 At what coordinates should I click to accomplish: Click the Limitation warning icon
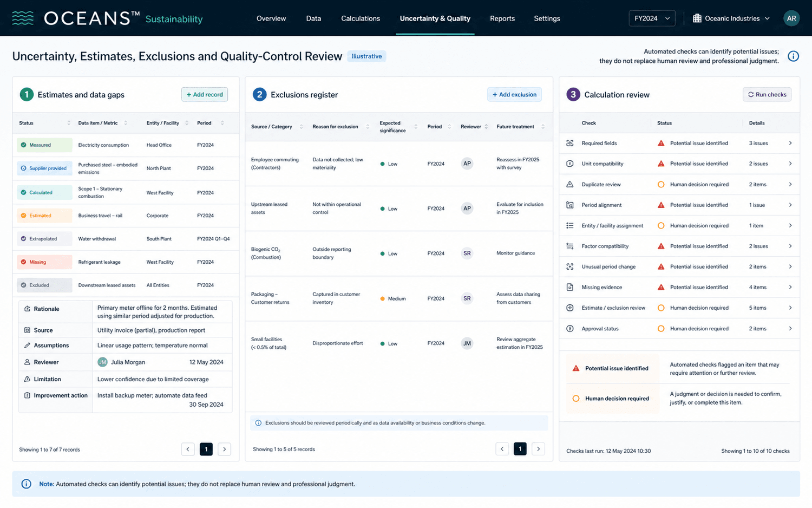[x=27, y=379]
